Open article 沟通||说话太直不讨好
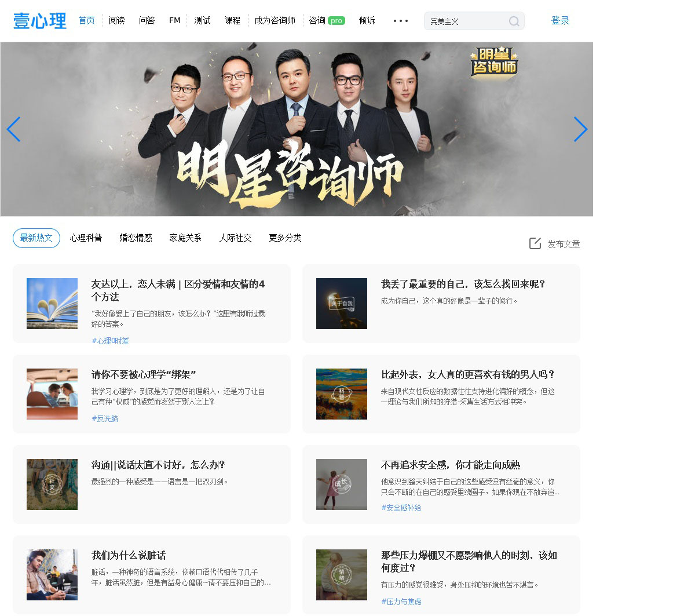 (158, 465)
